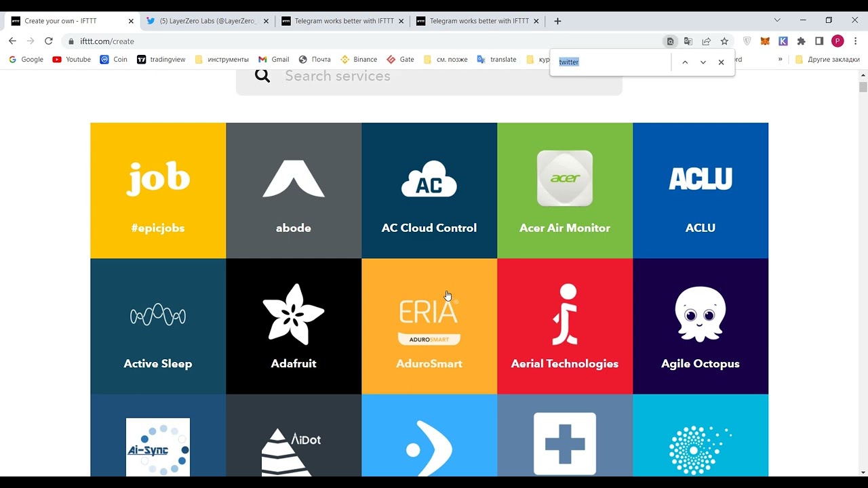Show hidden bookmarks overflow chevron

point(780,60)
